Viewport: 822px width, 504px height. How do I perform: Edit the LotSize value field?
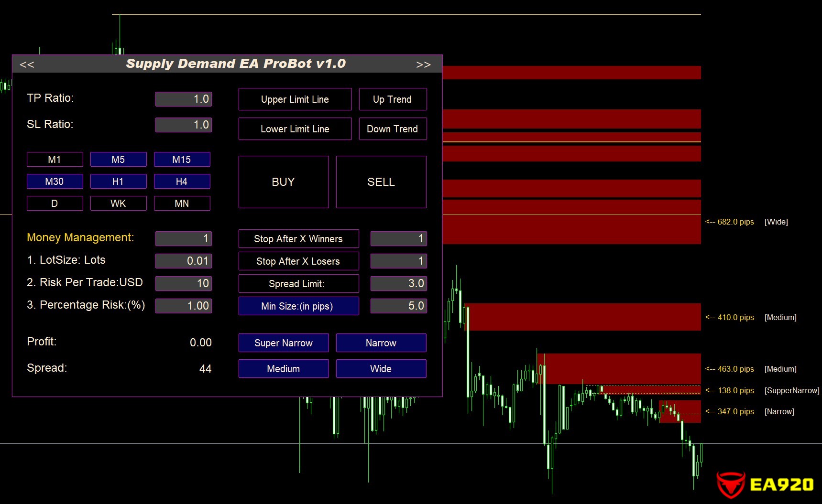coord(184,261)
